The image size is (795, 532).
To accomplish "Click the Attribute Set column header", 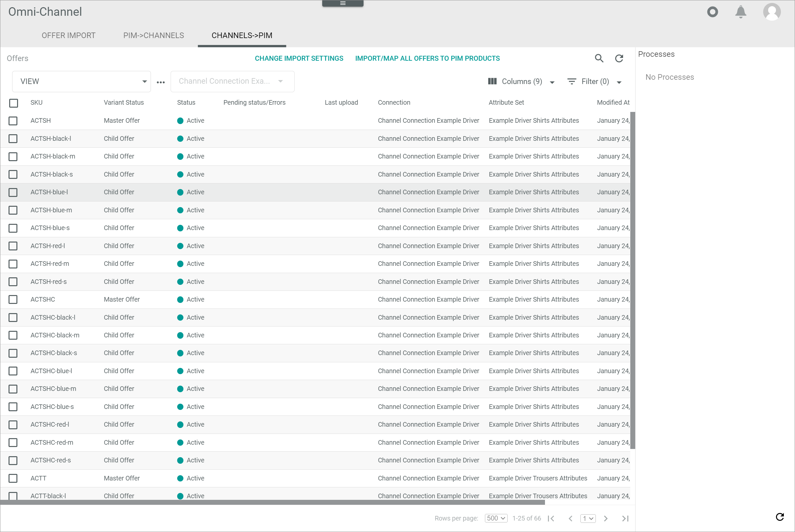I will pos(506,102).
